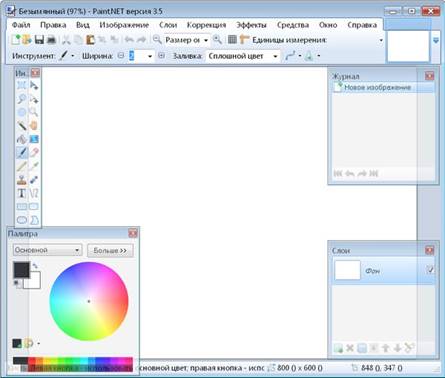Close the Палитра panel
This screenshot has height=378, width=445.
pyautogui.click(x=133, y=233)
